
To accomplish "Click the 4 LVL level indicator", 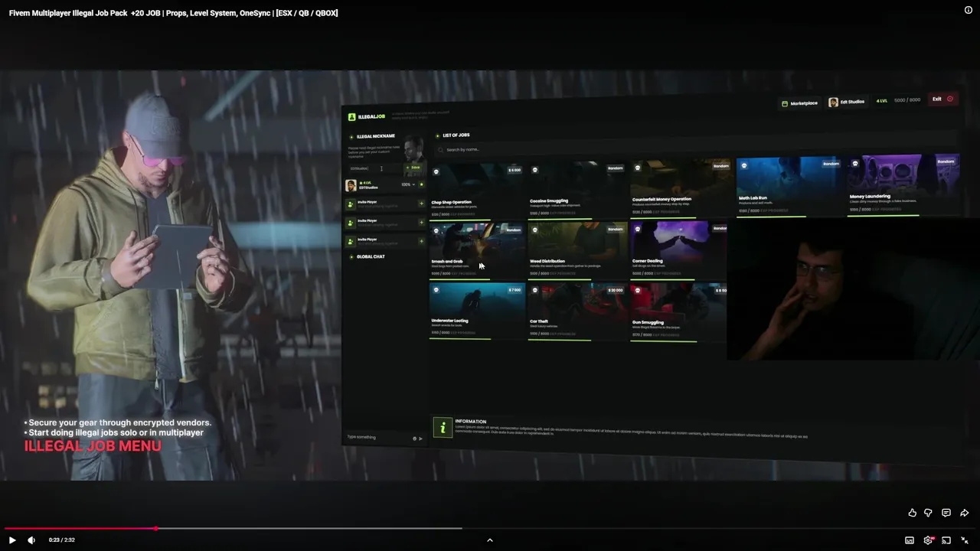I will point(882,100).
